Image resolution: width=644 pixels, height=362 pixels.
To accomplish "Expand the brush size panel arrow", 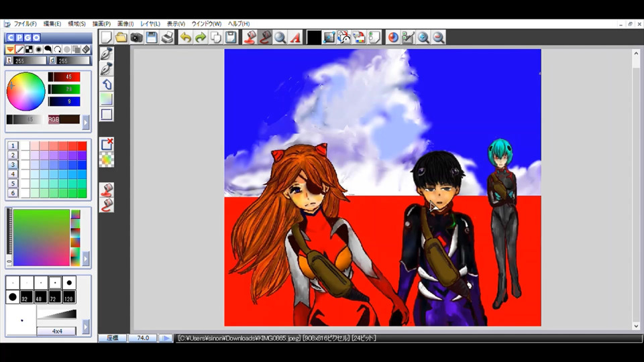I will click(x=85, y=326).
